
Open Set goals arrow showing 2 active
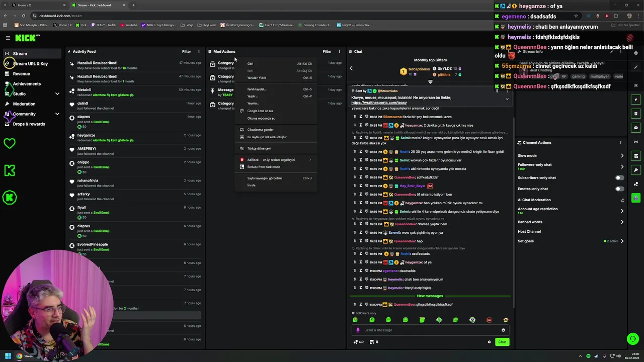coord(622,241)
